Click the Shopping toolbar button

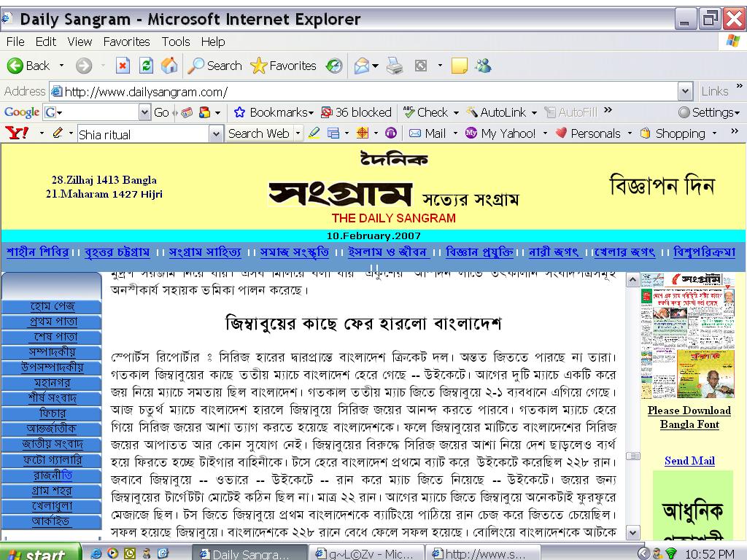tap(673, 133)
